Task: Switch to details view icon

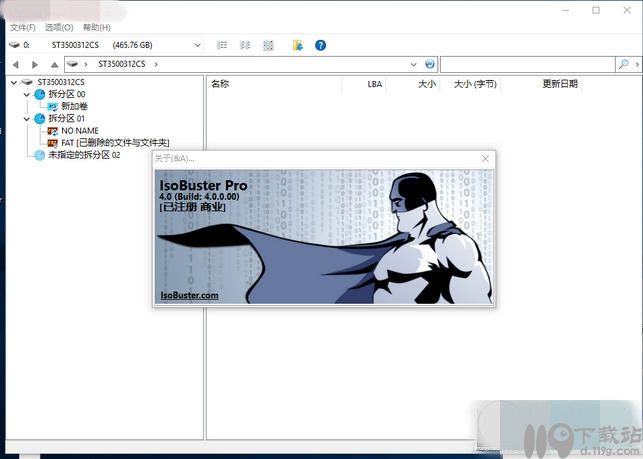Action: tap(245, 45)
